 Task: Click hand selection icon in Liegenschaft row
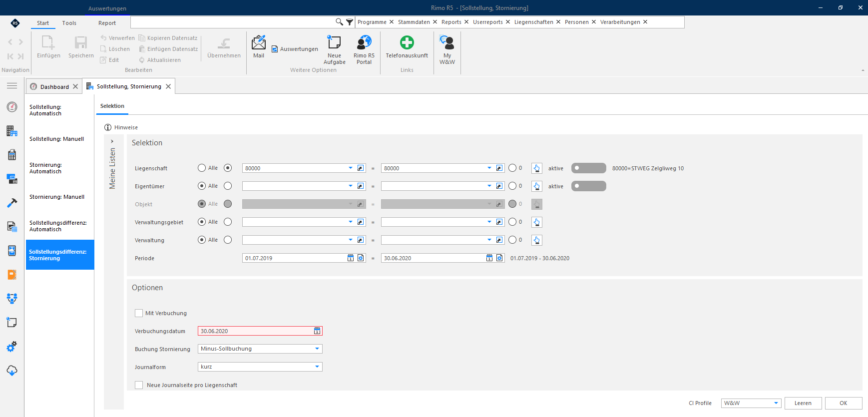click(x=536, y=168)
